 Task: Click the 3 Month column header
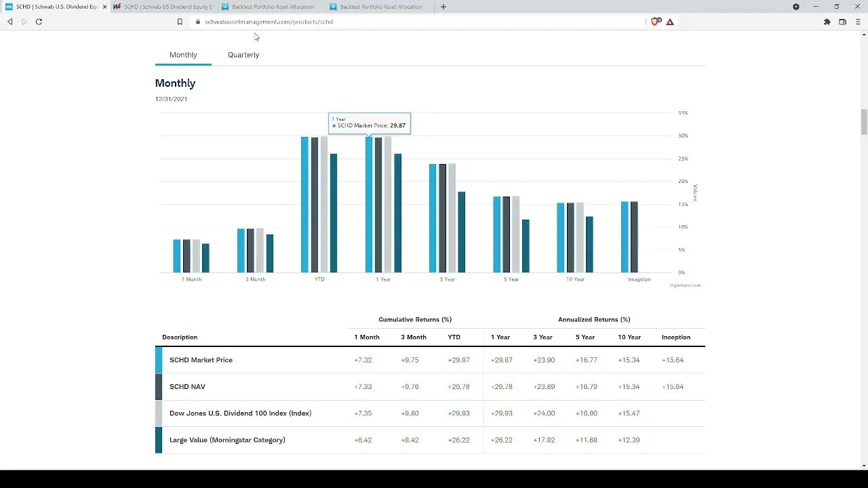[414, 337]
